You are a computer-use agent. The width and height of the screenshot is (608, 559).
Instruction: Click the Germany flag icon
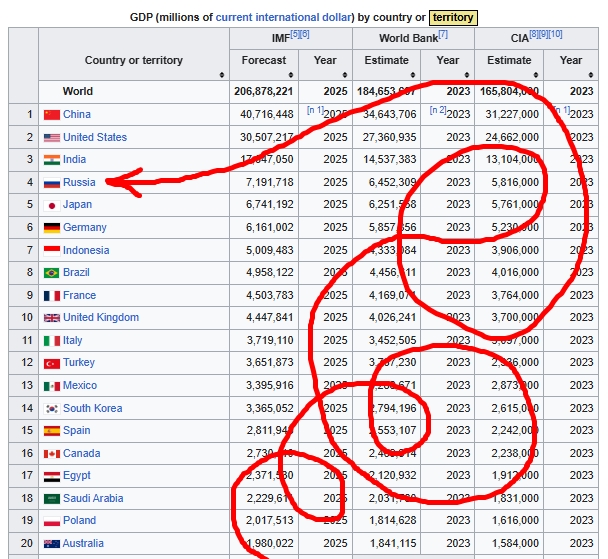coord(52,228)
